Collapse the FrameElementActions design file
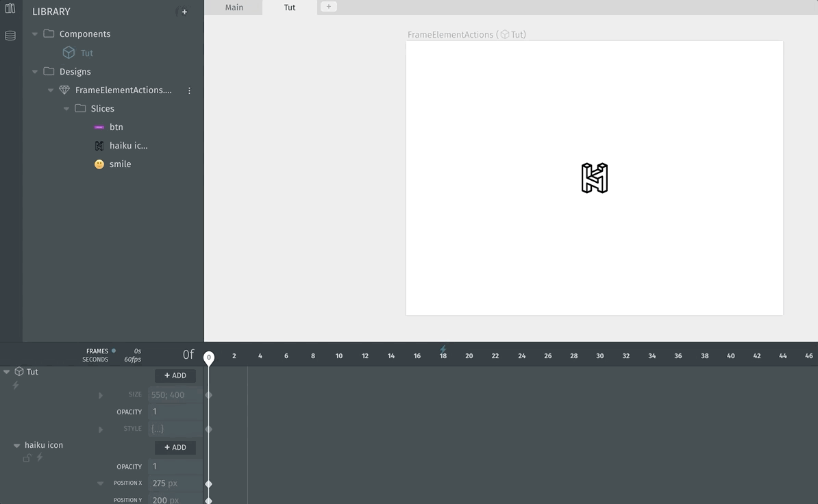 (51, 90)
